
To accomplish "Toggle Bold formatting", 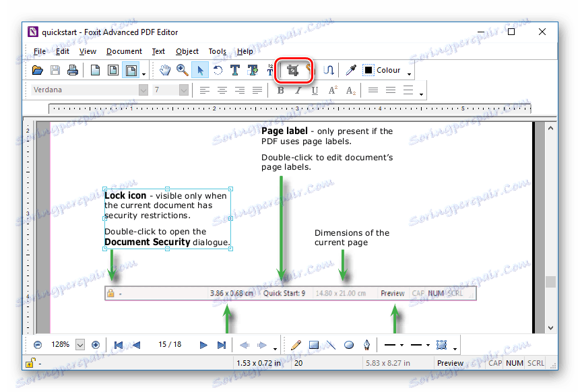I will (281, 90).
